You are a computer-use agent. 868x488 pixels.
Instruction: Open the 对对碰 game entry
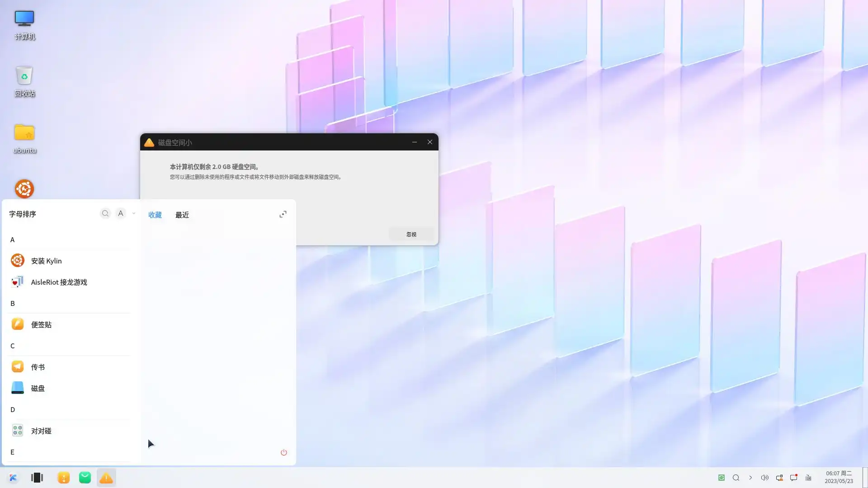[x=41, y=431]
